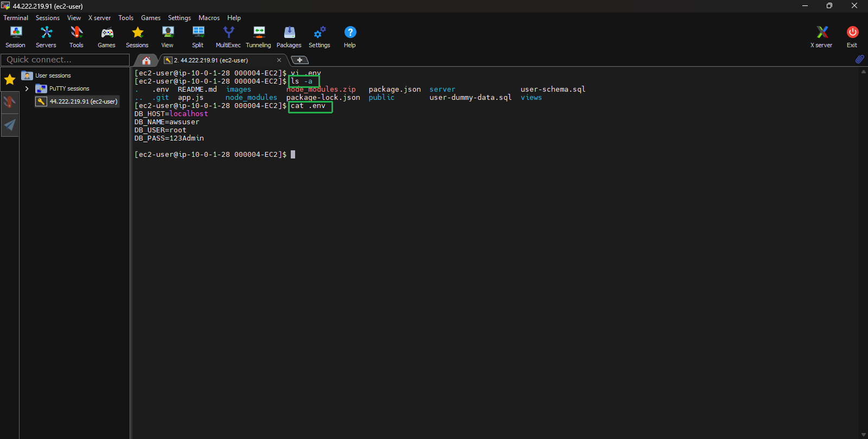Open the Macros menu
Viewport: 868px width, 439px height.
[x=209, y=18]
